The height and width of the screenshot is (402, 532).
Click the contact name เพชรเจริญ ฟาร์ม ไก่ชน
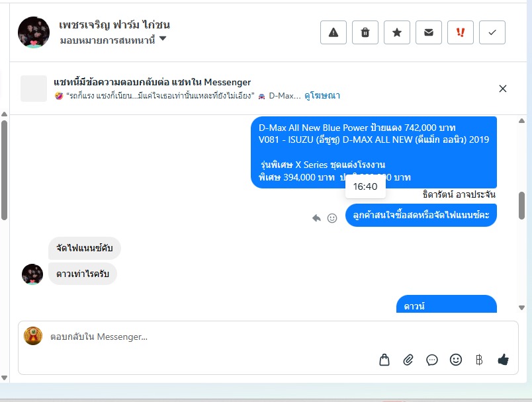tap(114, 24)
